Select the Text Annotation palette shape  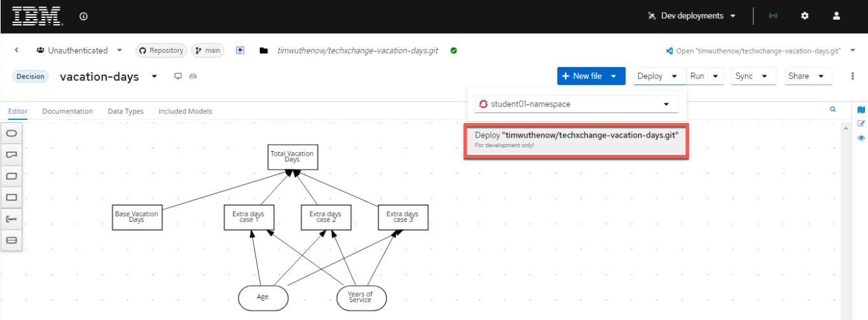[x=11, y=219]
